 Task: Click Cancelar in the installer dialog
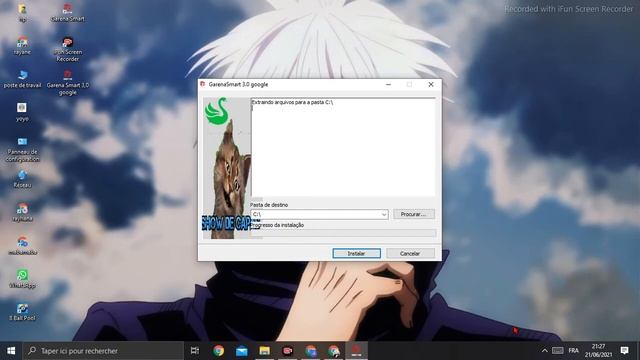[410, 253]
